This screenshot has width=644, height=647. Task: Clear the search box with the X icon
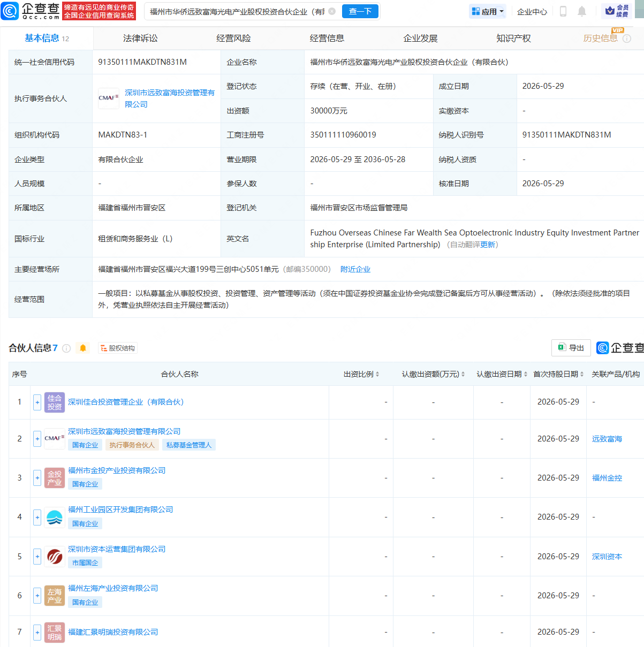coord(332,11)
